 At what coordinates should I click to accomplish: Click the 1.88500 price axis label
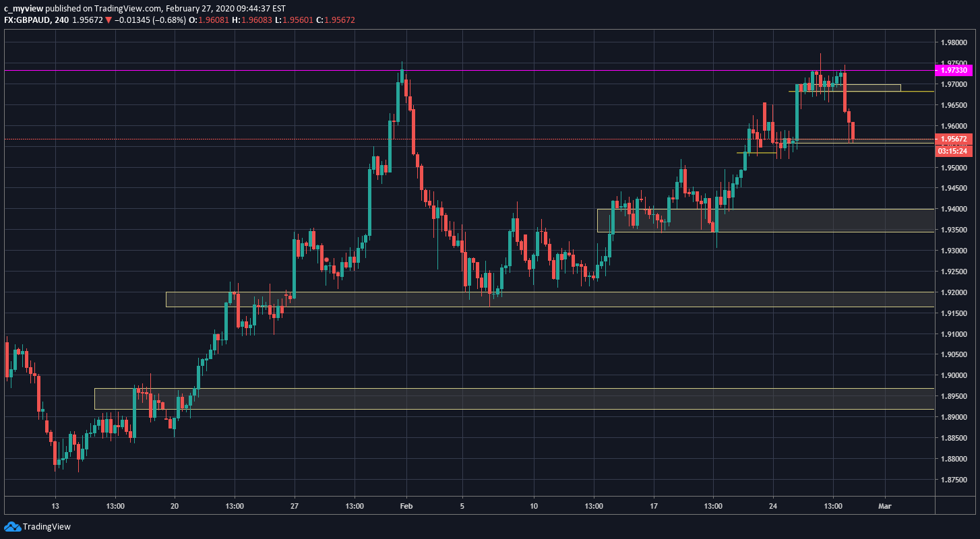[954, 439]
